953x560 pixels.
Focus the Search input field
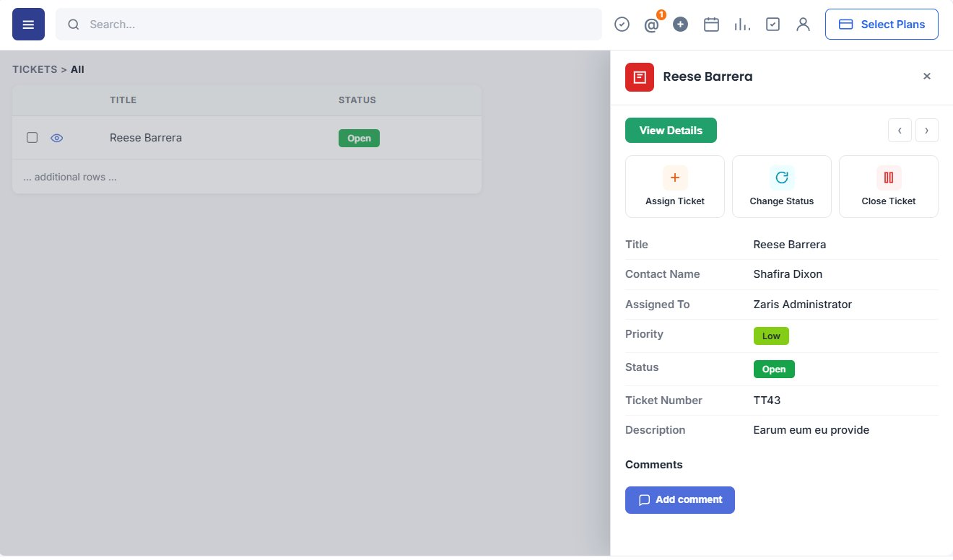click(328, 25)
